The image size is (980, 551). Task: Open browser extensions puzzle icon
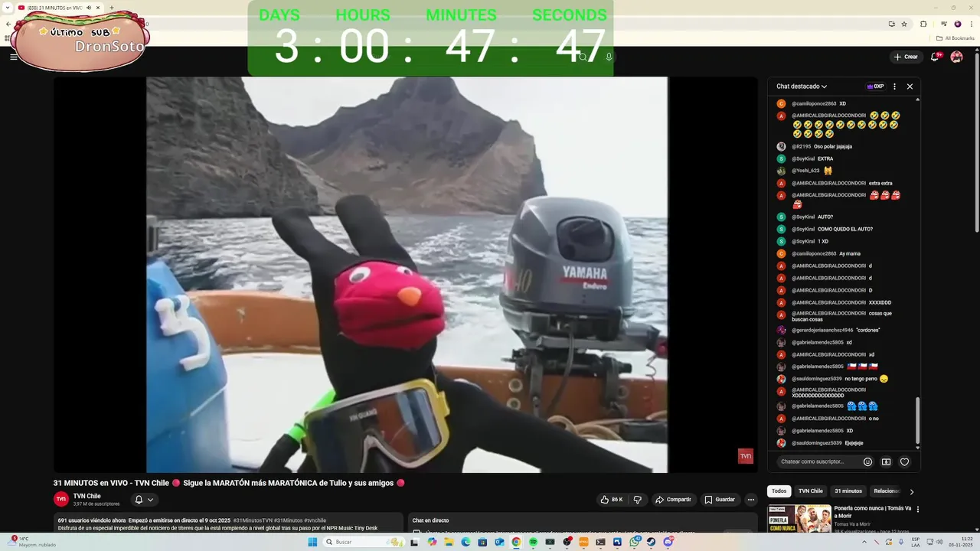[x=923, y=24]
